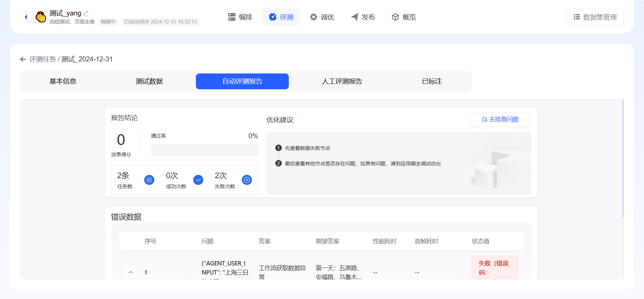Open the 调优 tab
This screenshot has height=299, width=644.
(x=322, y=17)
